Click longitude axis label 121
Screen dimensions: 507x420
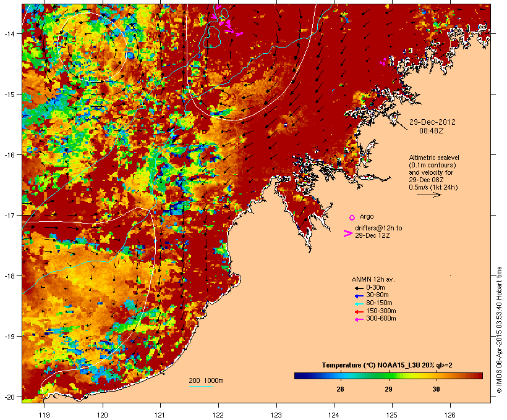pos(160,415)
